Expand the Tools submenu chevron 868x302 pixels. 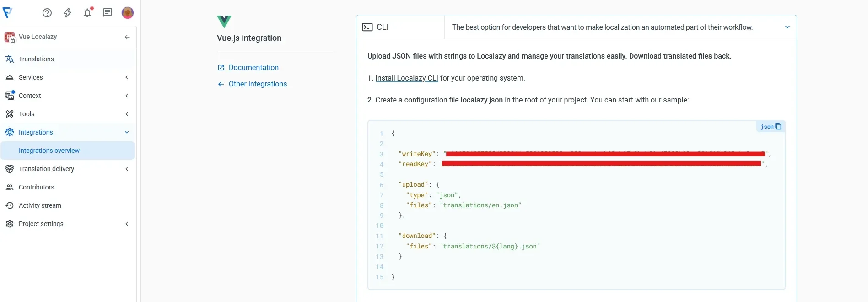tap(127, 114)
